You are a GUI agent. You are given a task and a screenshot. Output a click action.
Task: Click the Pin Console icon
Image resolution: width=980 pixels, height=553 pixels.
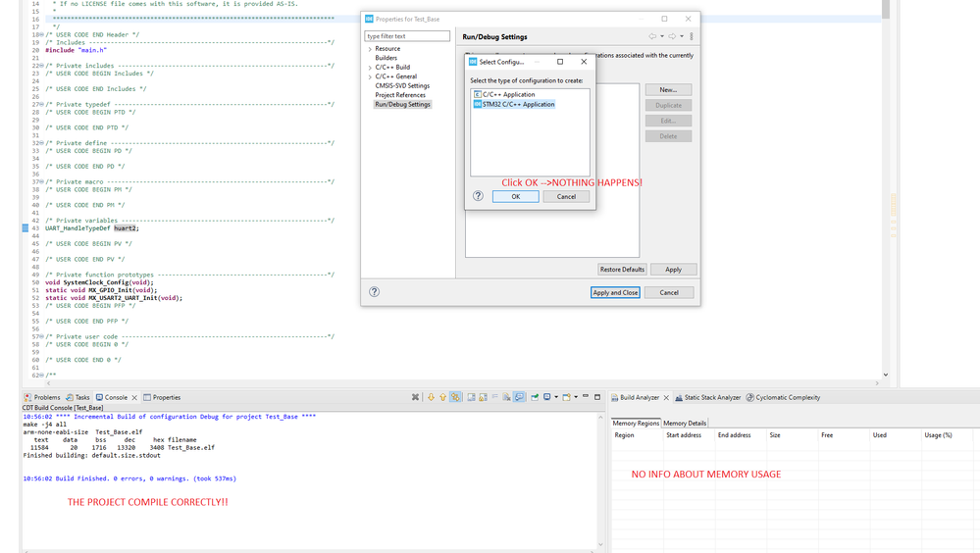tap(535, 397)
